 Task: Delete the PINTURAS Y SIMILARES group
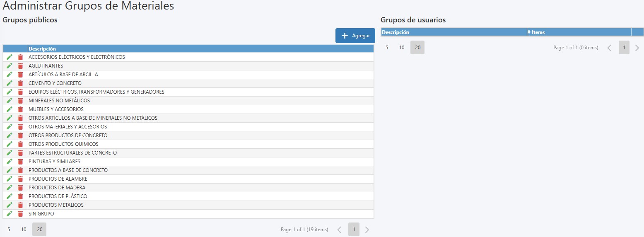point(20,162)
